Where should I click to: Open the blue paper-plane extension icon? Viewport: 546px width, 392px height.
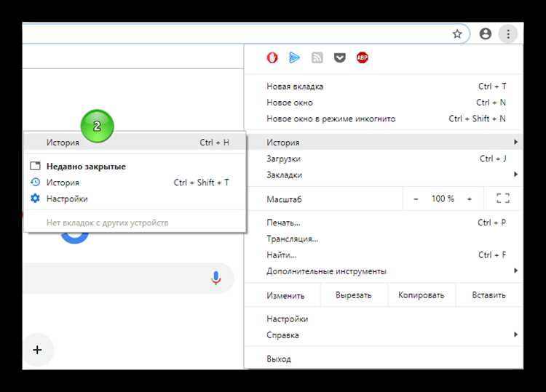click(x=294, y=57)
